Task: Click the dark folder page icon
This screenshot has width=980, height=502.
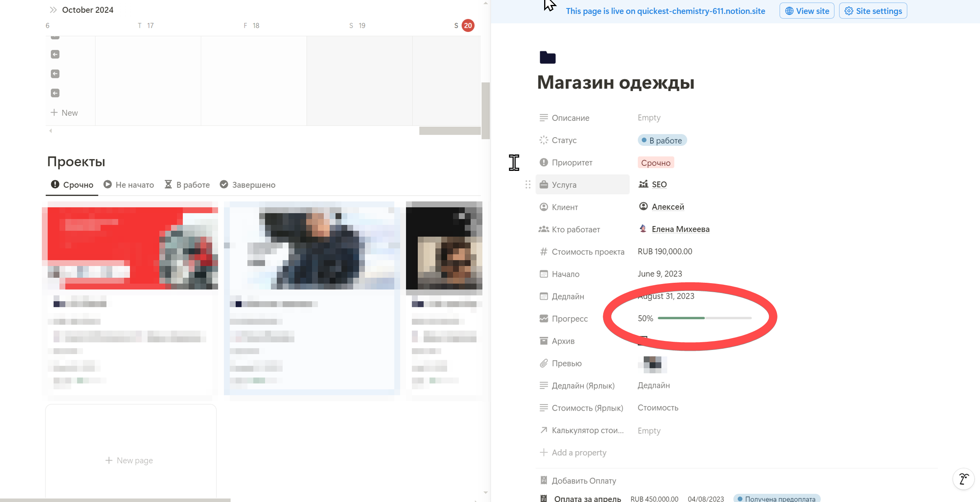Action: (x=547, y=57)
